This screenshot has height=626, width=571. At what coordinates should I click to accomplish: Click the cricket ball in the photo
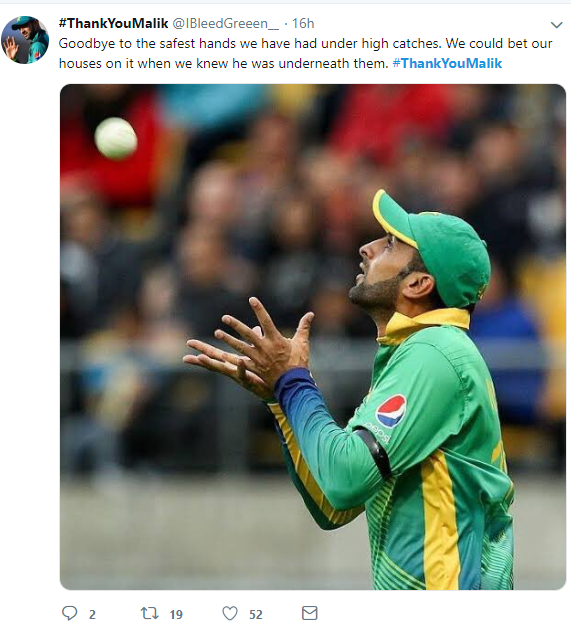(x=116, y=138)
